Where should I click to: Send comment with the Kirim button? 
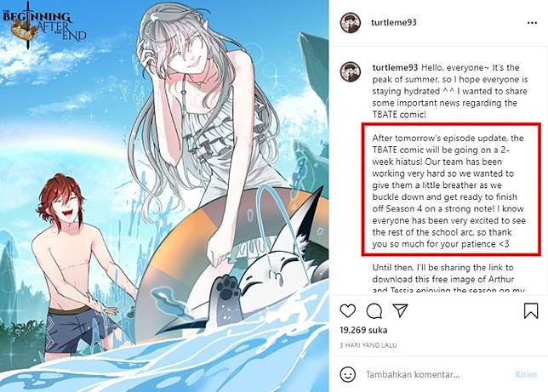coord(526,374)
